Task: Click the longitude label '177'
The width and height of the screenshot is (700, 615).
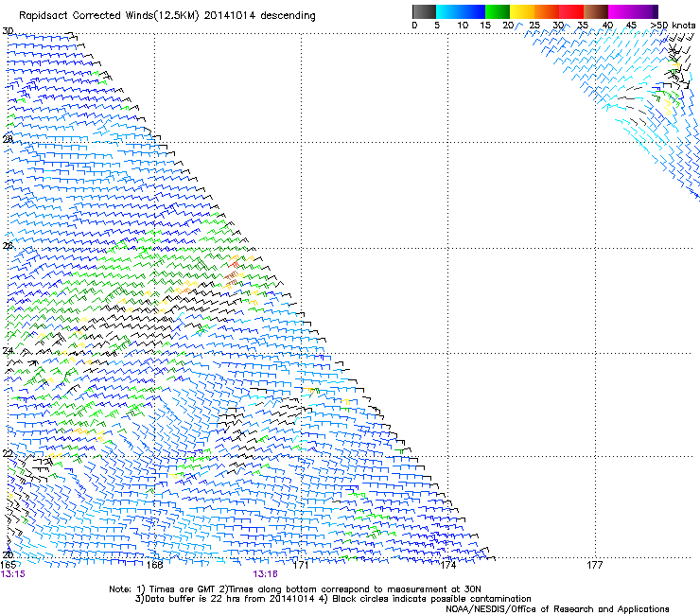Action: click(595, 565)
